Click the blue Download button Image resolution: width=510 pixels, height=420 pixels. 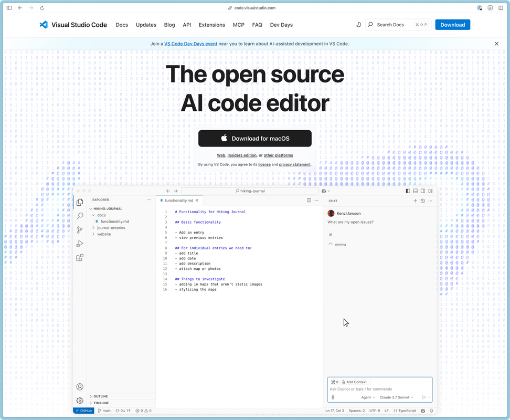pos(452,25)
